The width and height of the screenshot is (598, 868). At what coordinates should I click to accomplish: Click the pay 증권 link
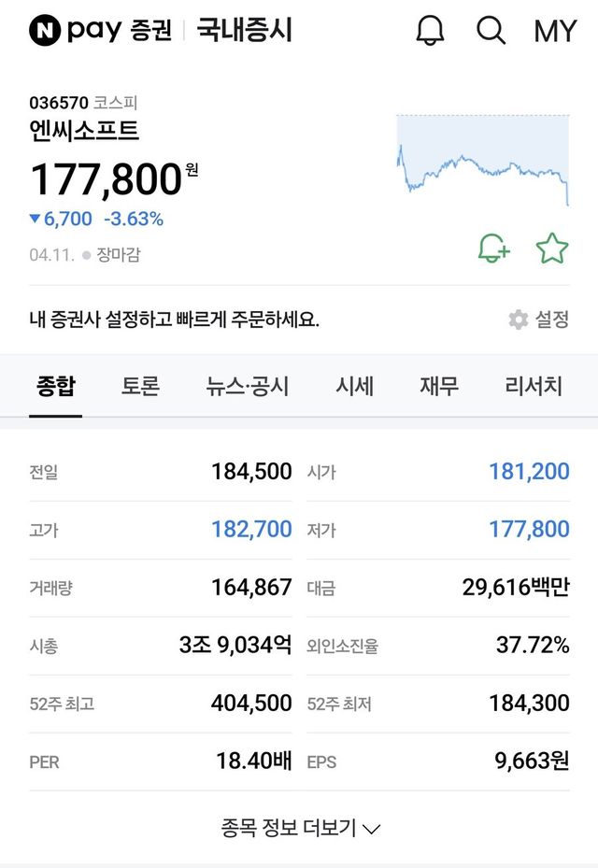(x=120, y=31)
